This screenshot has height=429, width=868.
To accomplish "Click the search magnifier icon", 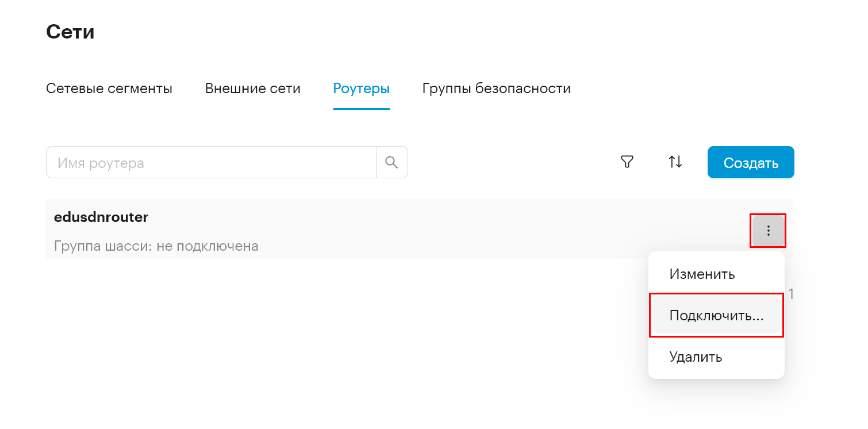I will (391, 162).
